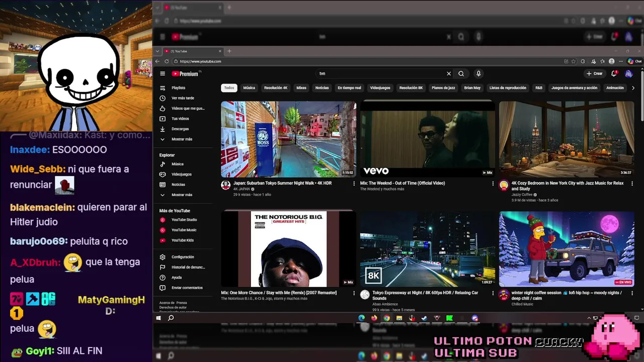This screenshot has width=644, height=362.
Task: Select the Mixes filter chip
Action: point(301,88)
